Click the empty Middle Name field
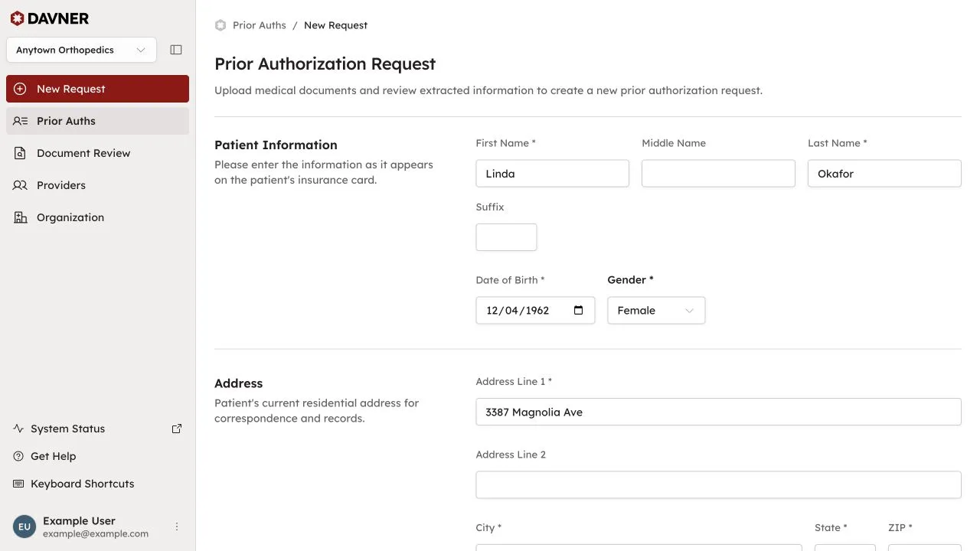 [x=718, y=173]
